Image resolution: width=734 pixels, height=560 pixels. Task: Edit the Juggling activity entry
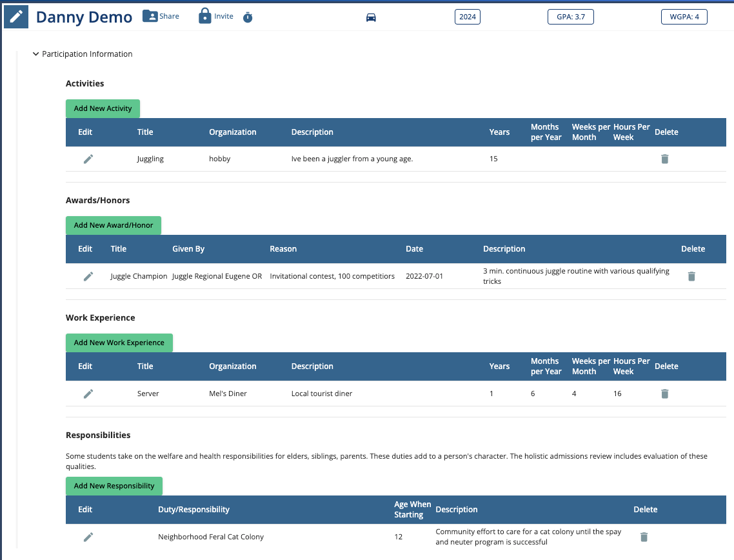(88, 158)
